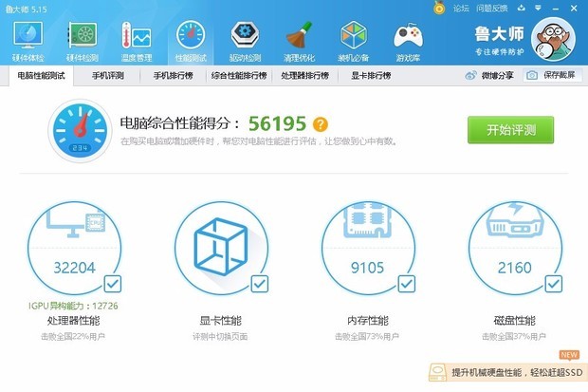
Task: Click the disk performance drive icon
Action: 515,220
